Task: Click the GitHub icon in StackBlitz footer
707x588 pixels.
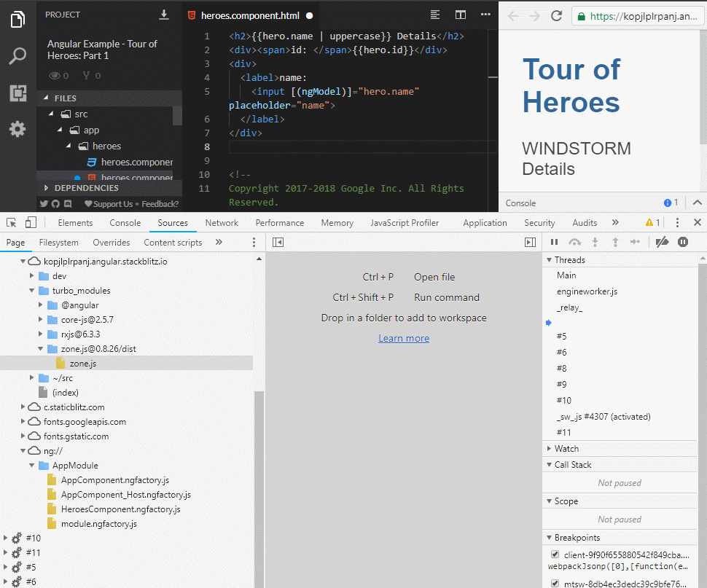Action: 55,204
